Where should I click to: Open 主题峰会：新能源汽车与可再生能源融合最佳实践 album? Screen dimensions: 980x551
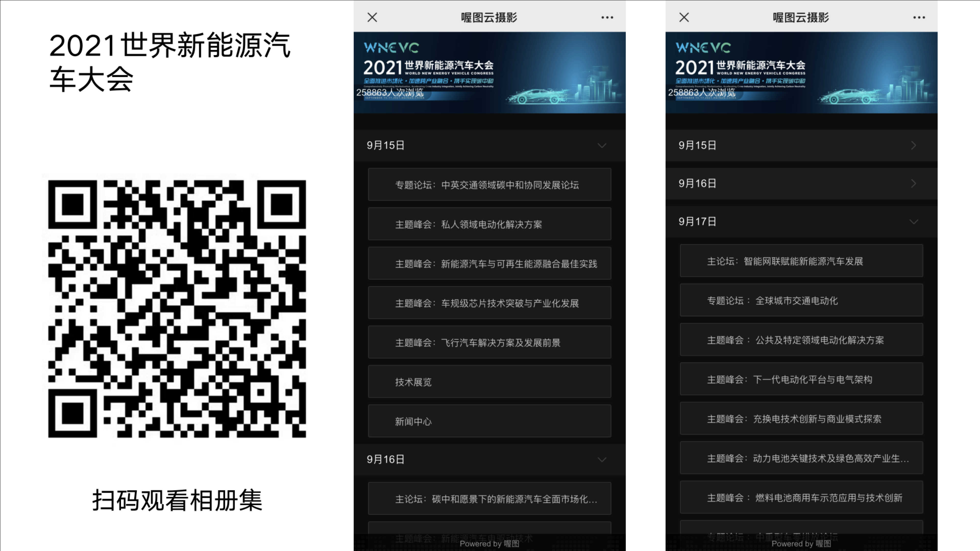click(x=490, y=264)
